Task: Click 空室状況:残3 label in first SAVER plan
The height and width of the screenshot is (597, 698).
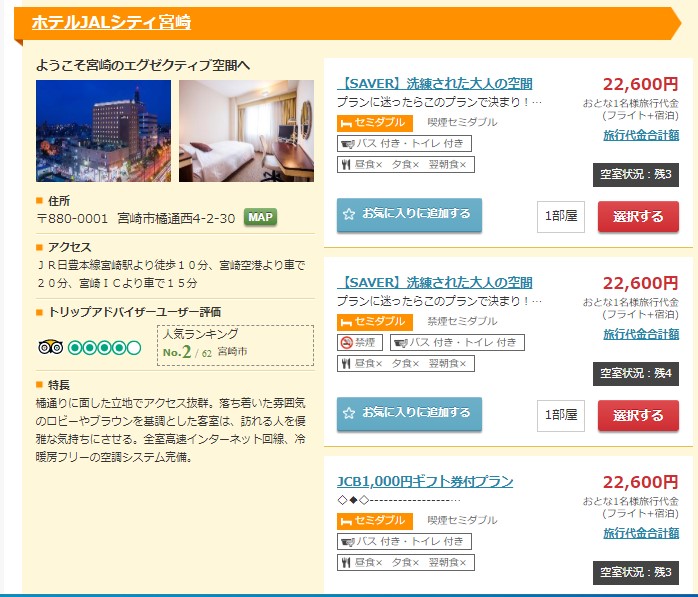Action: [636, 175]
